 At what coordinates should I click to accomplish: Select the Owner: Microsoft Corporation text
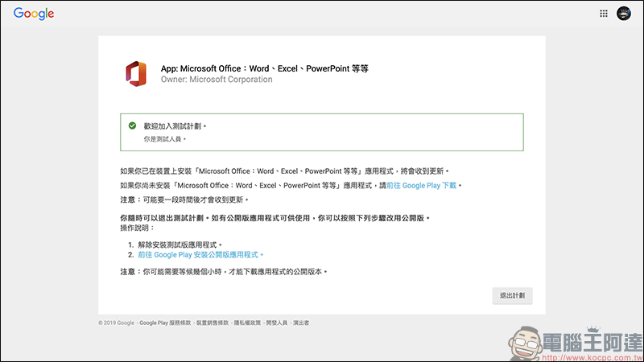[217, 80]
